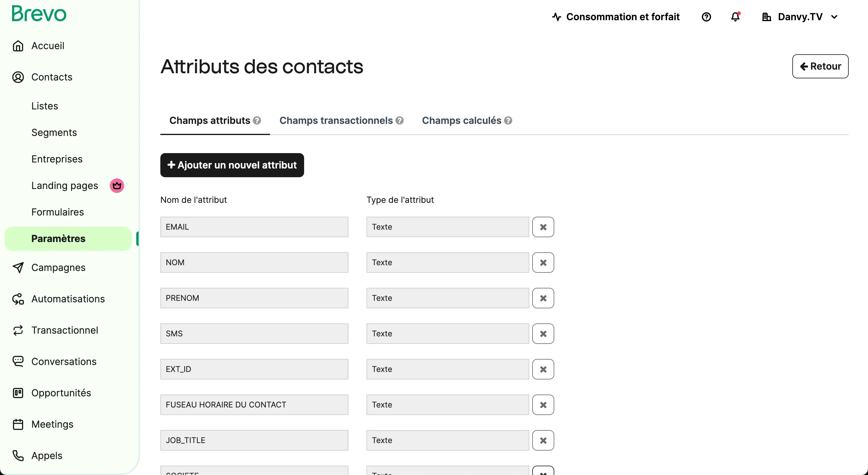Click the Campagnes paper plane icon

tap(18, 267)
